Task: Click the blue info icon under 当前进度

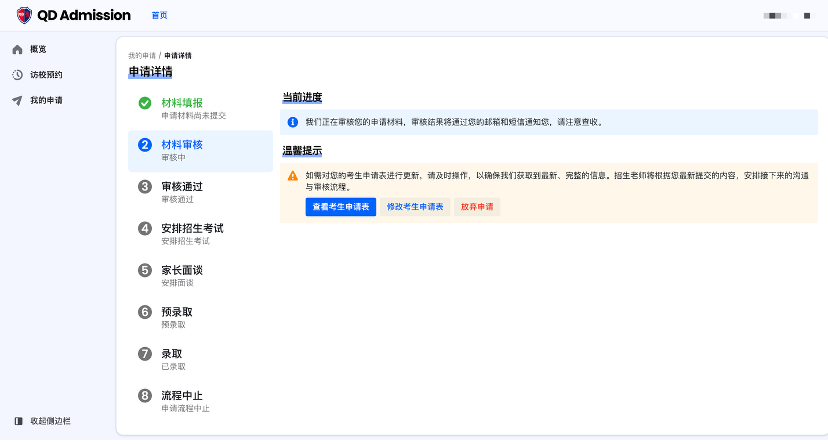Action: pyautogui.click(x=293, y=122)
